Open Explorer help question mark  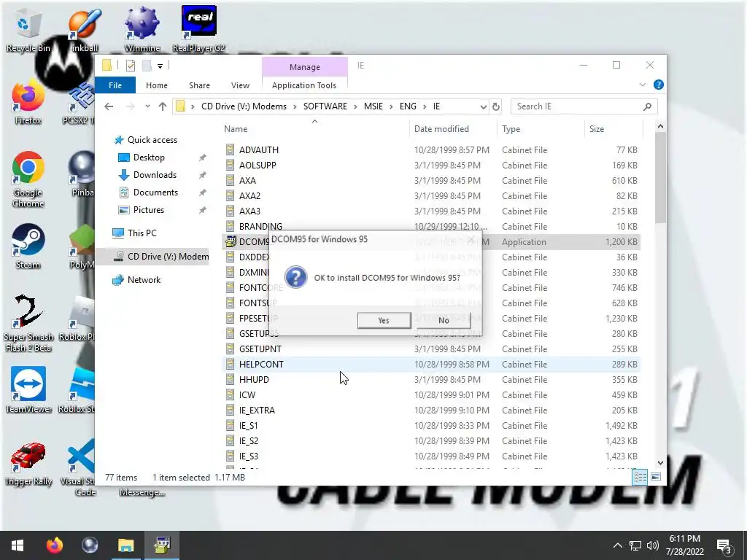(x=659, y=85)
